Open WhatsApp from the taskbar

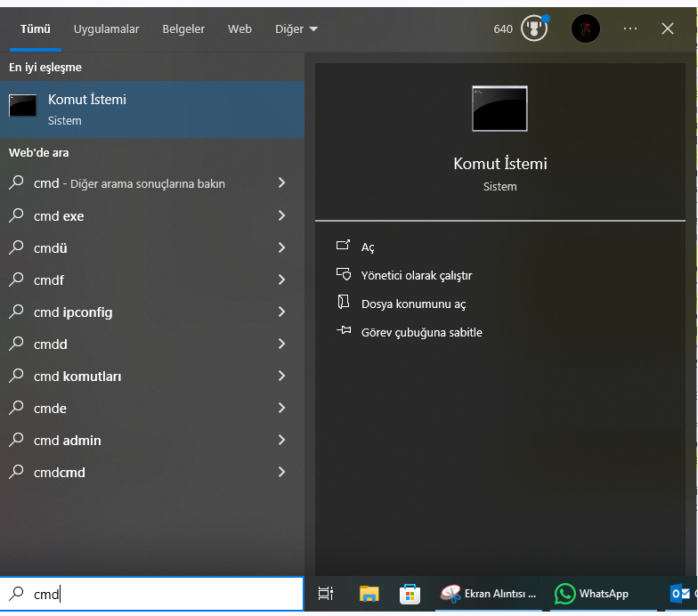click(x=592, y=594)
